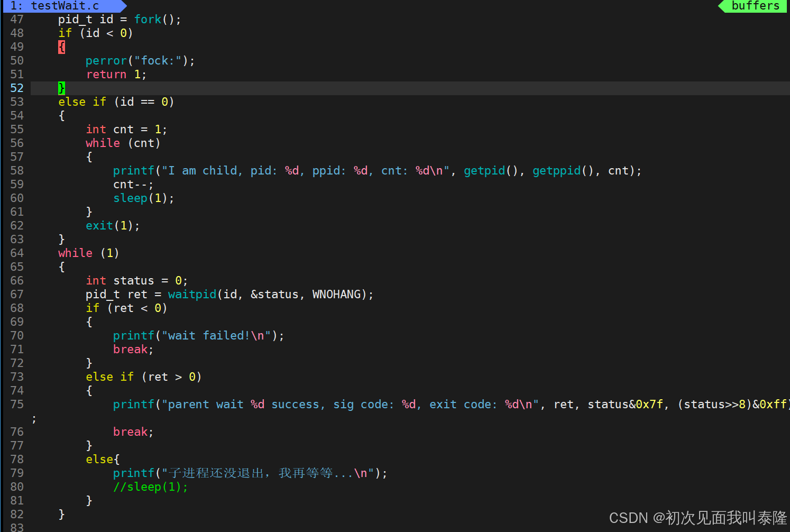Click the "parent wait" printf string
The image size is (790, 532).
(x=350, y=405)
